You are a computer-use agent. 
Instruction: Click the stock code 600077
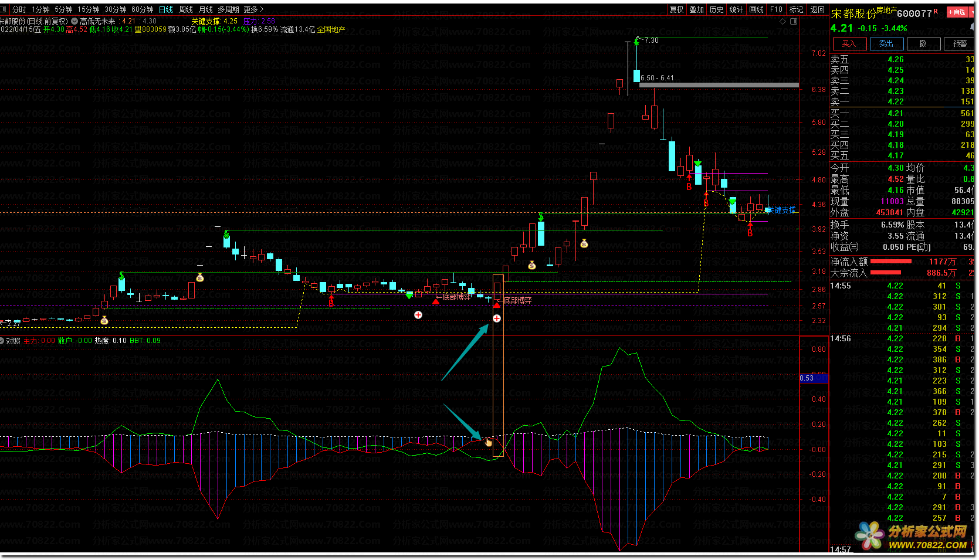point(914,13)
